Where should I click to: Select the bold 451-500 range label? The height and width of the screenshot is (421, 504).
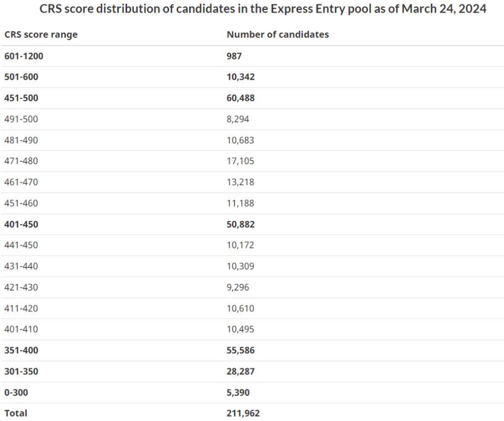(21, 98)
